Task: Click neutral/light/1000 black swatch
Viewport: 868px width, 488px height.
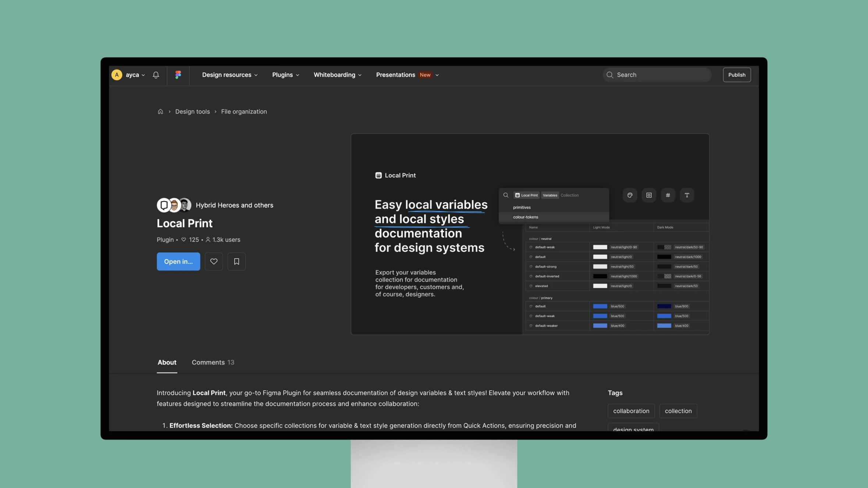Action: click(600, 276)
